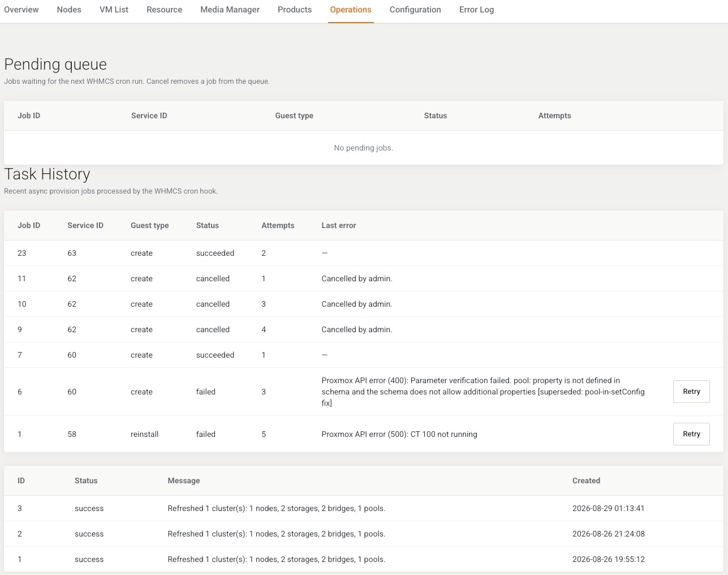Click 'Cancelled by admin.' in job 10 row
The image size is (728, 575).
coord(357,304)
